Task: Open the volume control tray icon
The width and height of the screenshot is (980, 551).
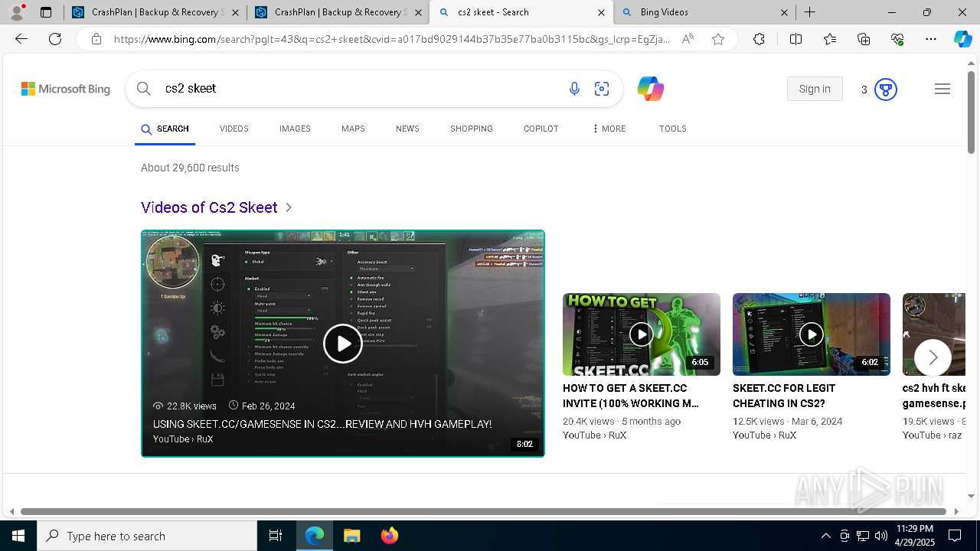Action: [x=880, y=536]
